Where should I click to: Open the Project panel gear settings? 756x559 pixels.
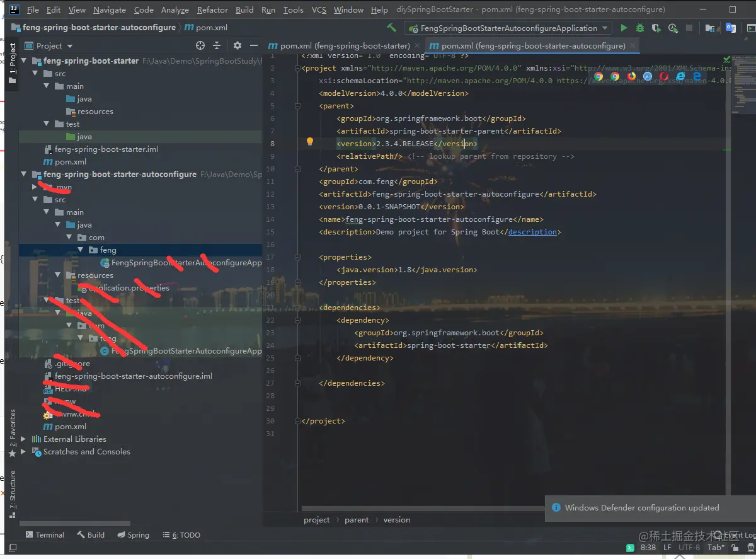[238, 45]
